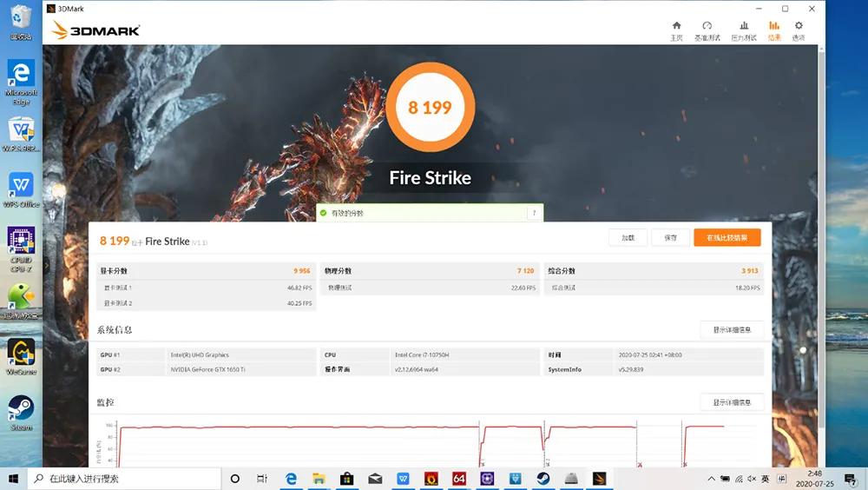Switch the 英 input language indicator

point(765,479)
